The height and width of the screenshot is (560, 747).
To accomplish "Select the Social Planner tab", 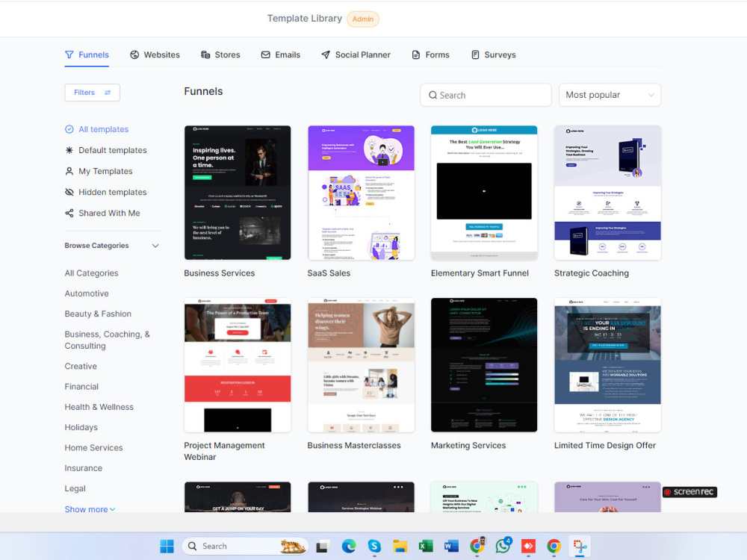I will pyautogui.click(x=356, y=55).
